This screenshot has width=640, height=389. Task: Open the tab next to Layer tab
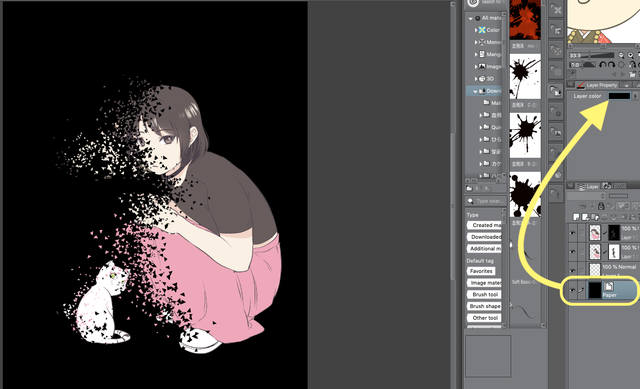pos(607,187)
